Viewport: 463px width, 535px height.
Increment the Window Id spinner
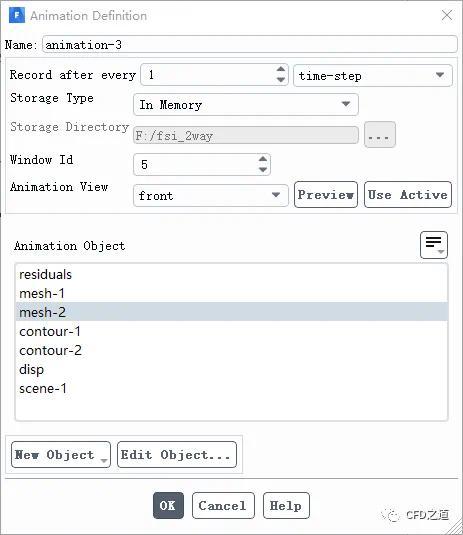pos(263,159)
